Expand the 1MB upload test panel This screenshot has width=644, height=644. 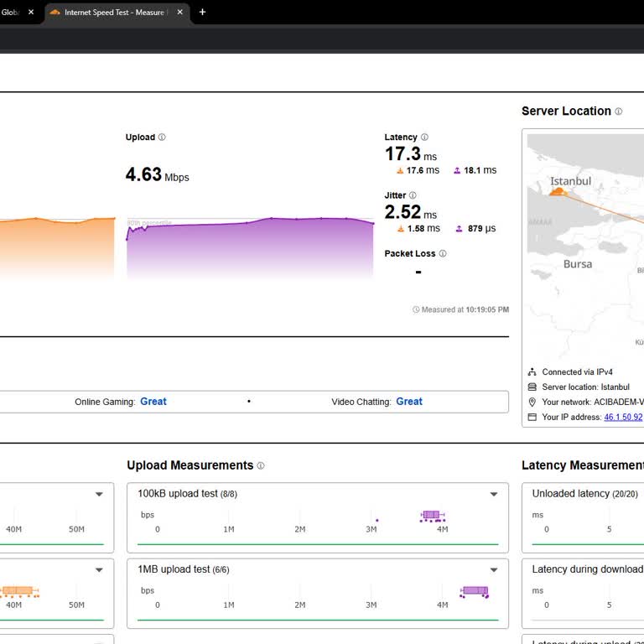point(494,570)
